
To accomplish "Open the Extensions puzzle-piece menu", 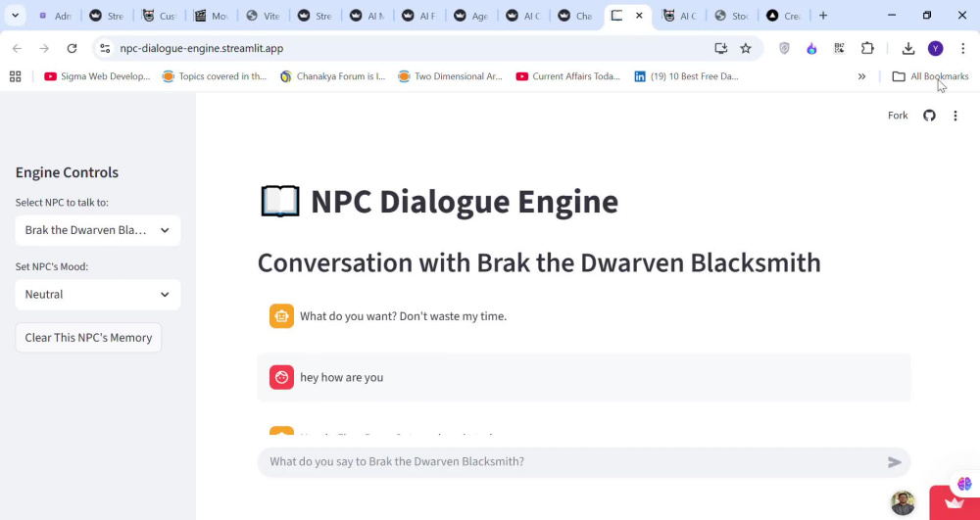I will click(x=867, y=48).
